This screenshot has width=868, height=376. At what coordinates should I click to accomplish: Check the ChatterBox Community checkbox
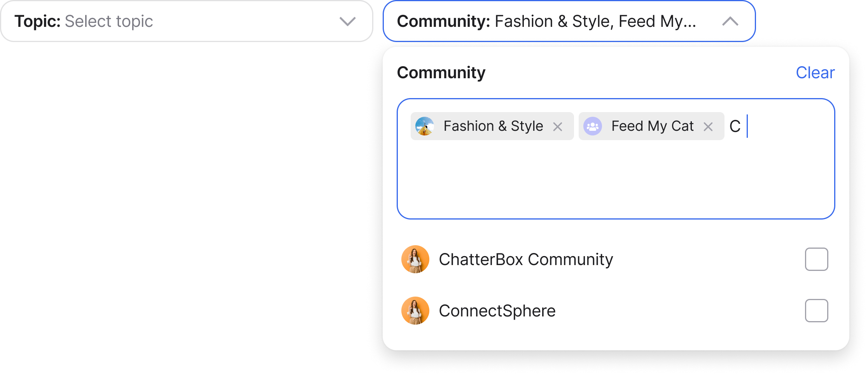816,259
